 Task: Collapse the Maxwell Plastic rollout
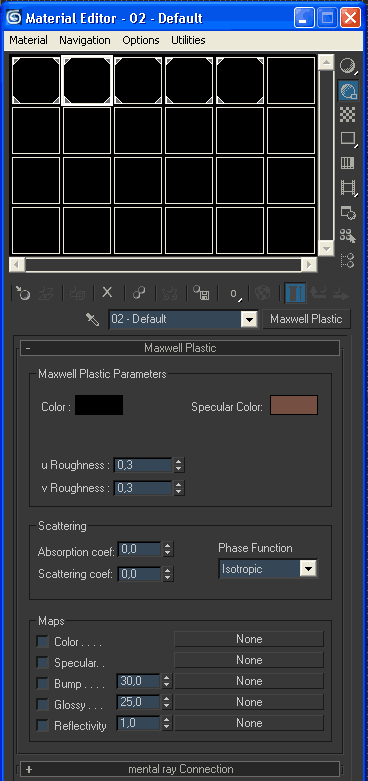(x=179, y=348)
